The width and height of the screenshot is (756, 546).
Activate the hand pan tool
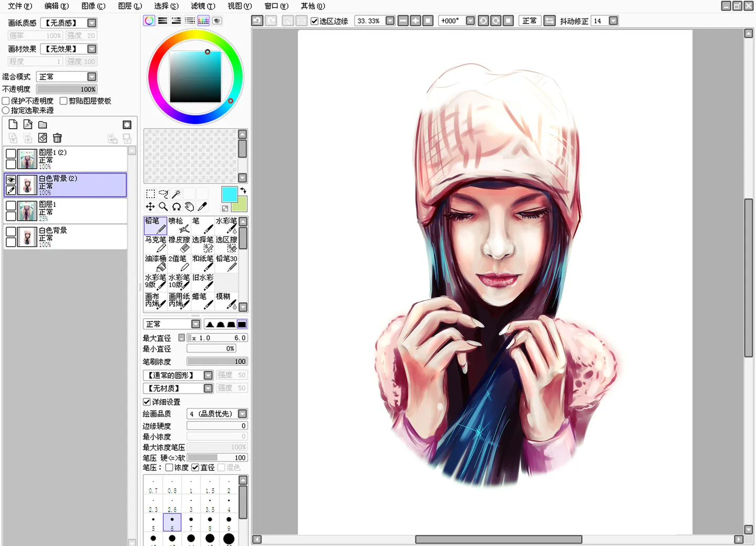click(x=189, y=207)
